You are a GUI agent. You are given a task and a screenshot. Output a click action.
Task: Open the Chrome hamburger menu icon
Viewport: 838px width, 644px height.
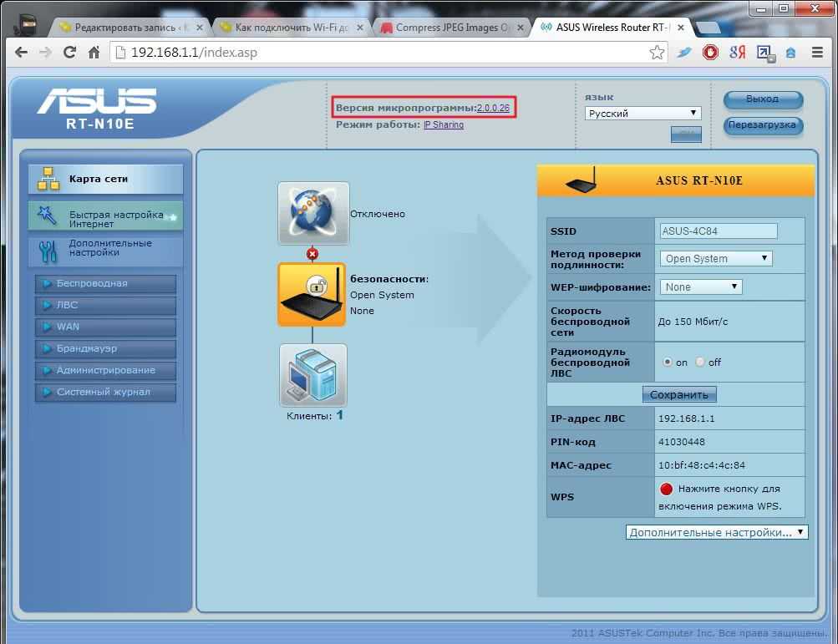tap(817, 53)
